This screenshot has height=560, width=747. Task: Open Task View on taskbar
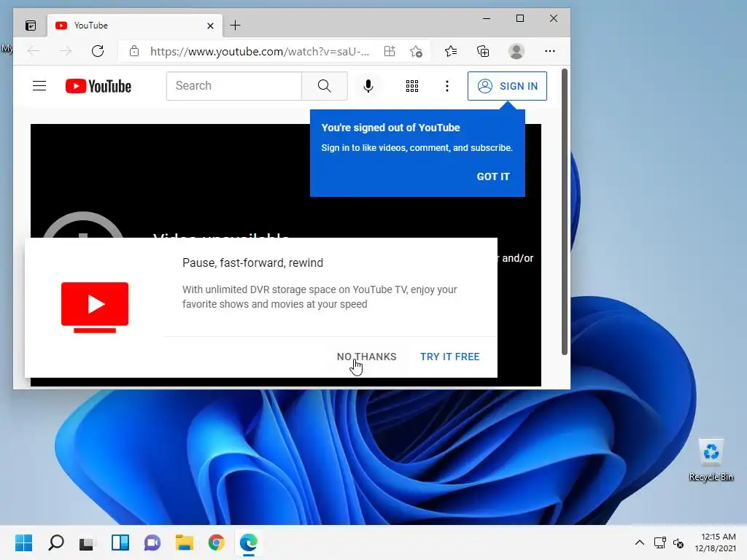click(x=88, y=542)
